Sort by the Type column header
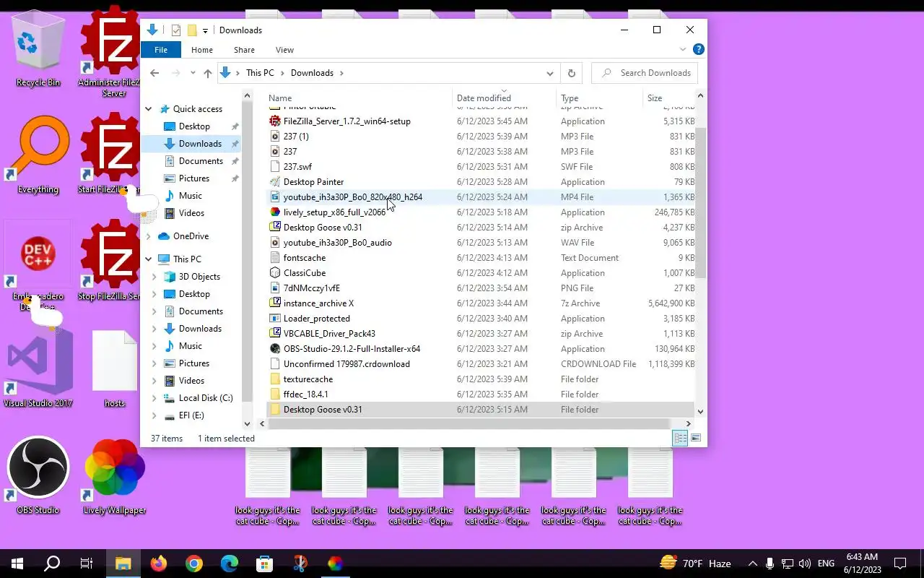 [600, 98]
